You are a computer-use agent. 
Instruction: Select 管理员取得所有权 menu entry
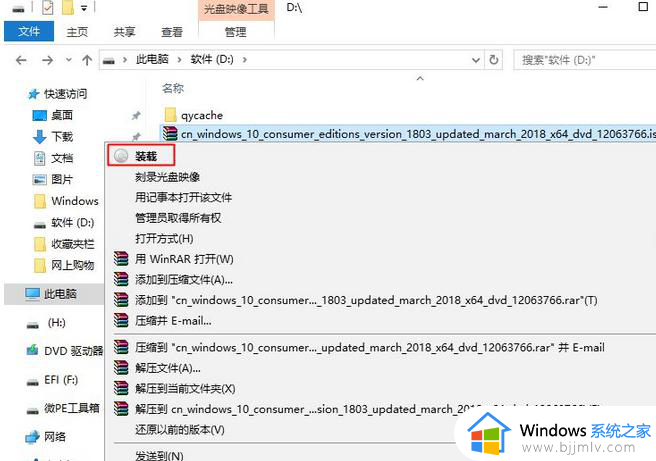pyautogui.click(x=178, y=218)
